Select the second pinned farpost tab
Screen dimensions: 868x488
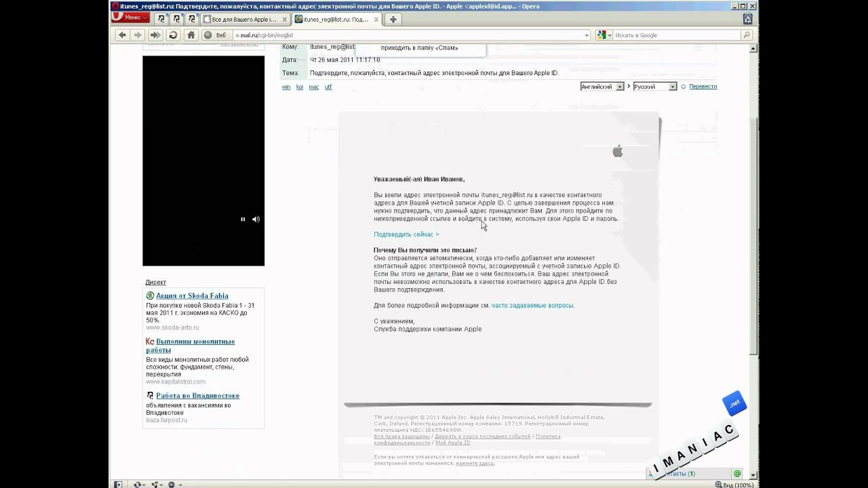(x=177, y=19)
